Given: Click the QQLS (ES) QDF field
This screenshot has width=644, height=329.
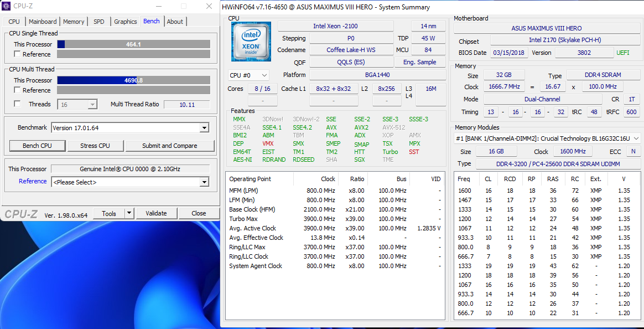Looking at the screenshot, I should 350,62.
